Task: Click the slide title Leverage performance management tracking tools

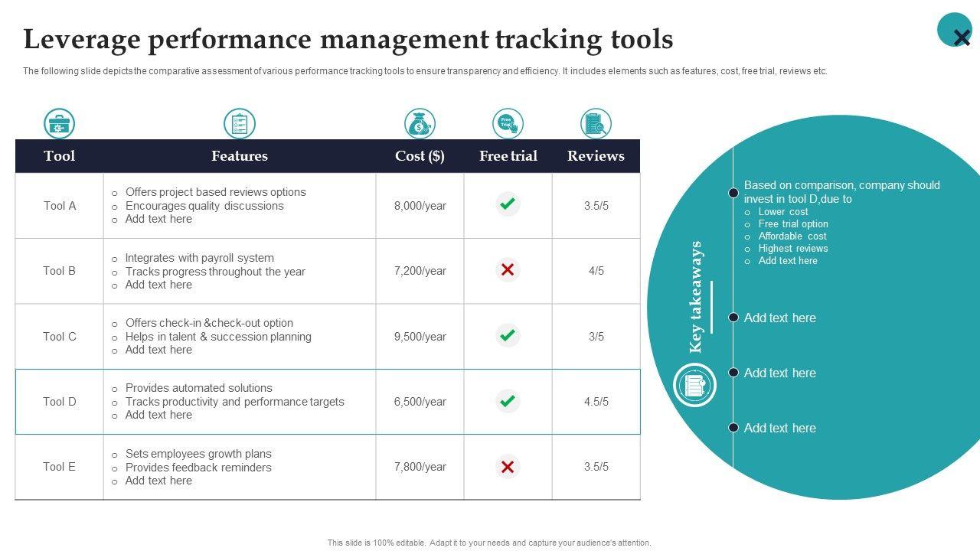Action: pos(348,39)
